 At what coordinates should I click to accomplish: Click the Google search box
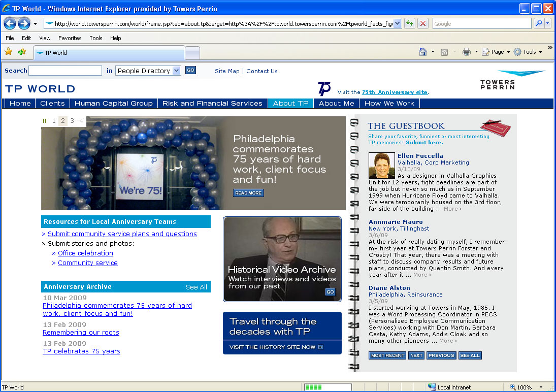(482, 24)
